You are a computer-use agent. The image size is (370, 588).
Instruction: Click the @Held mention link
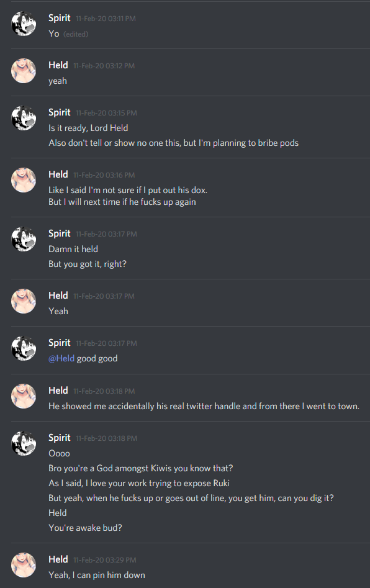pyautogui.click(x=61, y=358)
